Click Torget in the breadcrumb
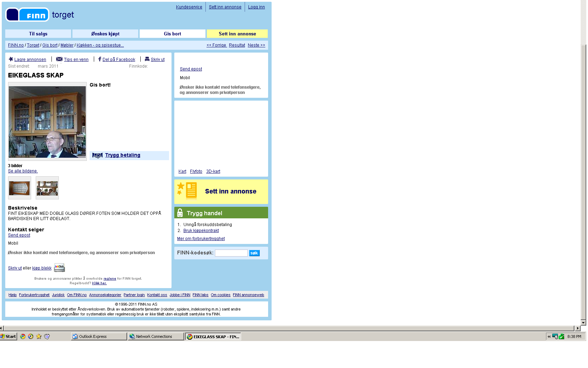The image size is (588, 368). 33,45
